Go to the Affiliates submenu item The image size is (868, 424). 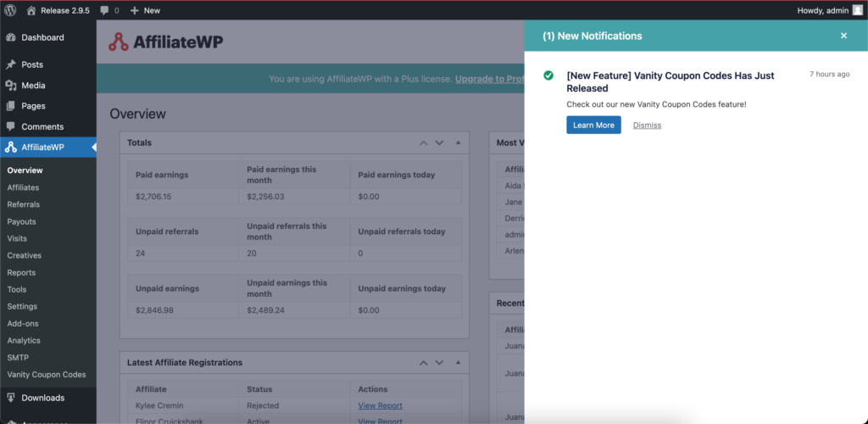tap(23, 187)
